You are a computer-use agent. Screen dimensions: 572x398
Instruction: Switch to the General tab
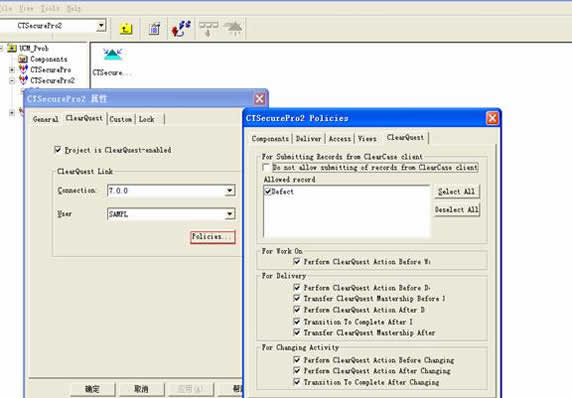point(45,119)
